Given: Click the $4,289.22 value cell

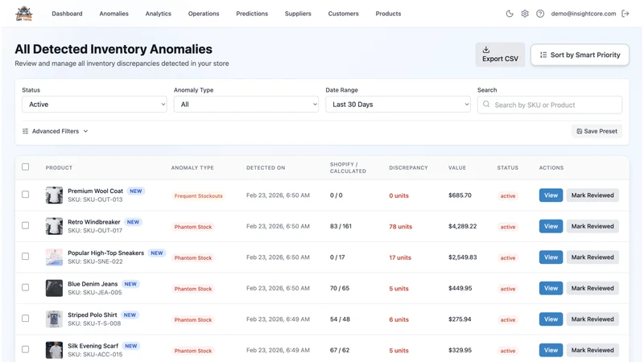Looking at the screenshot, I should pos(462,226).
